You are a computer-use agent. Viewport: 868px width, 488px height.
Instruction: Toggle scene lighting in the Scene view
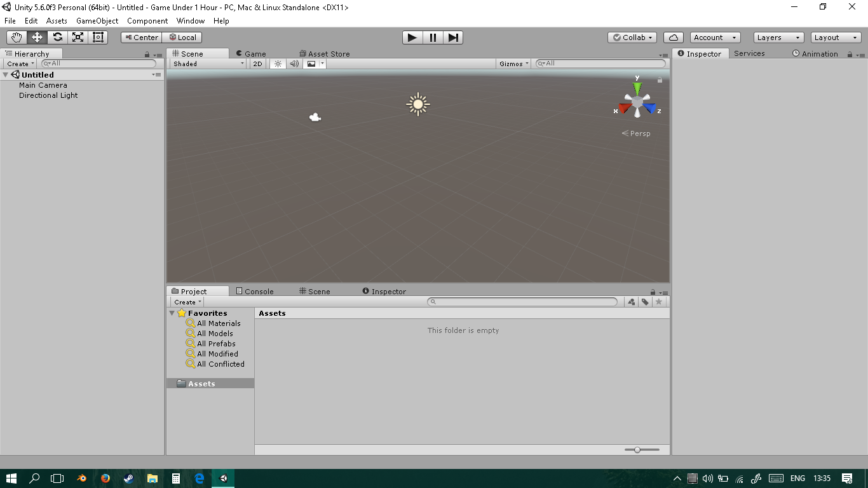(277, 64)
